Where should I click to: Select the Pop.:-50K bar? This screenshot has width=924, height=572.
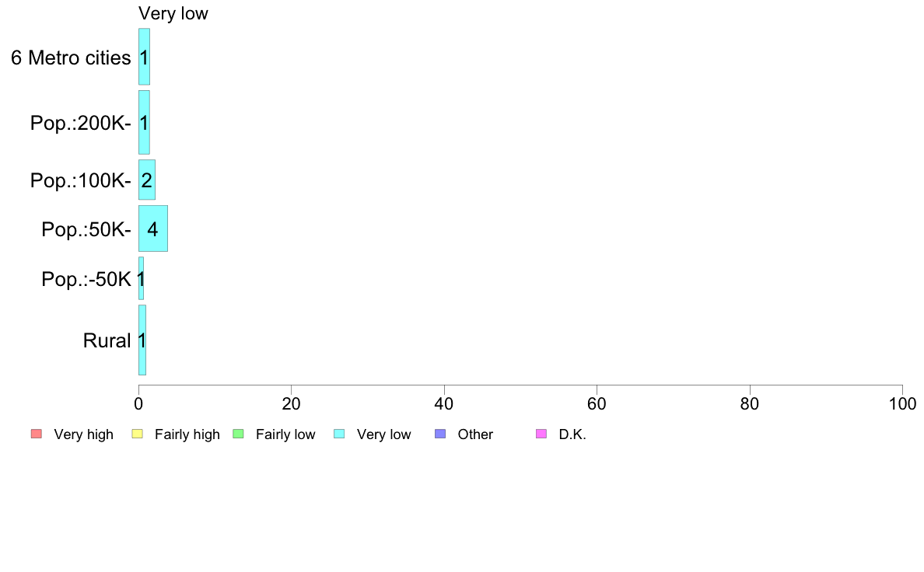click(141, 278)
